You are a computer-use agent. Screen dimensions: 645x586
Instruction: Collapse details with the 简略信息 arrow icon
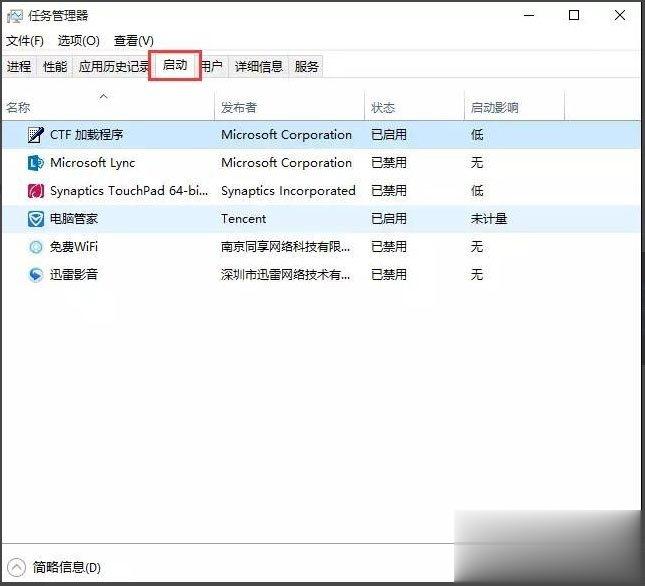point(16,567)
